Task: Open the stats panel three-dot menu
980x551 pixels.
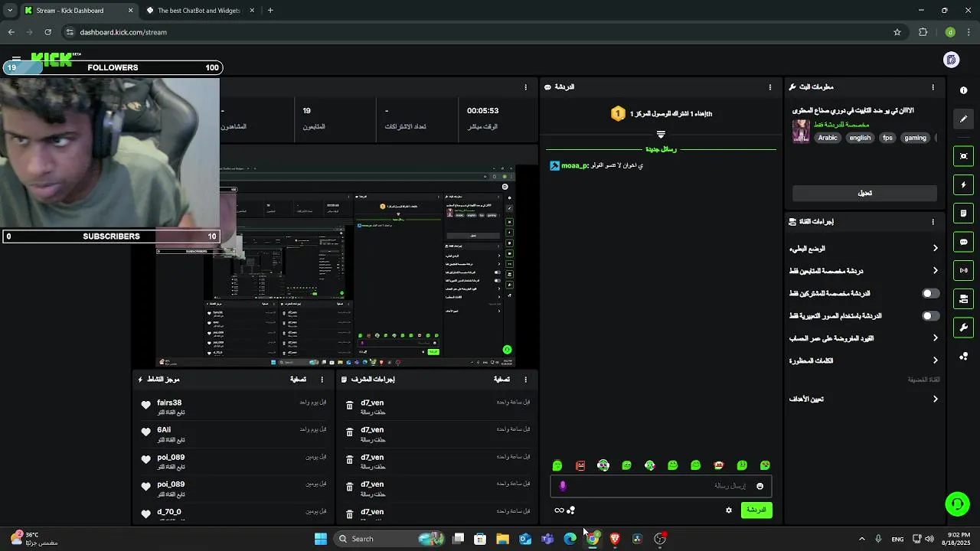Action: (x=525, y=87)
